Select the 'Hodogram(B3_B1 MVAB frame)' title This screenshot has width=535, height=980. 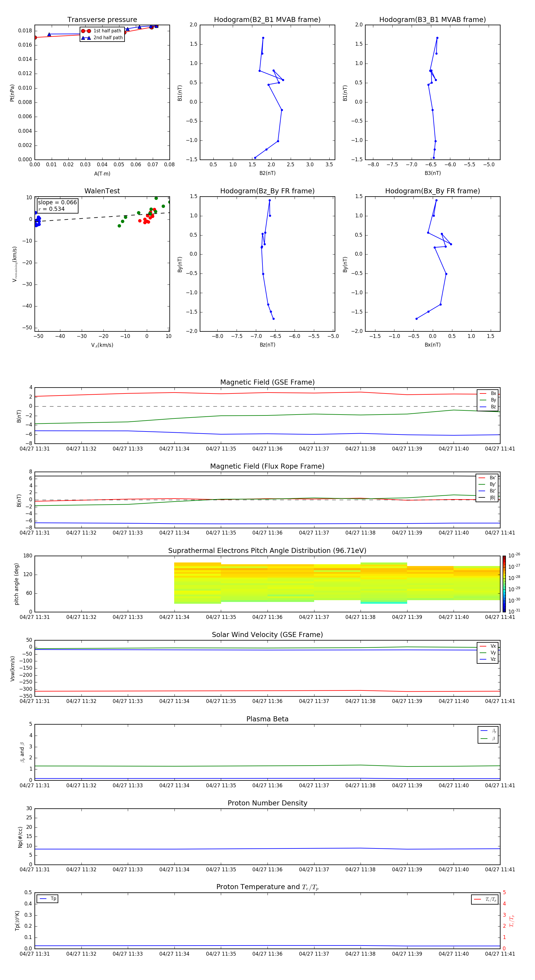432,19
